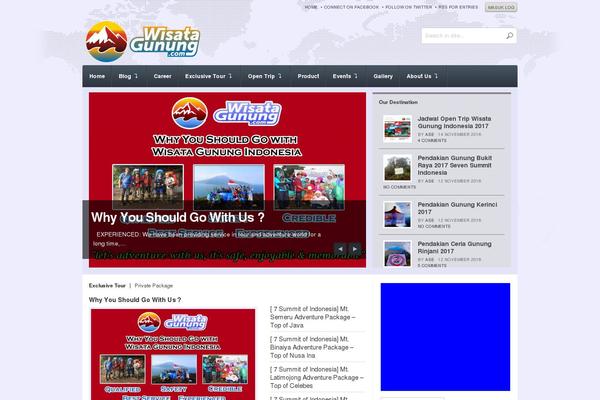
Task: Click Bukit Raya post thumbnail
Action: point(398,168)
